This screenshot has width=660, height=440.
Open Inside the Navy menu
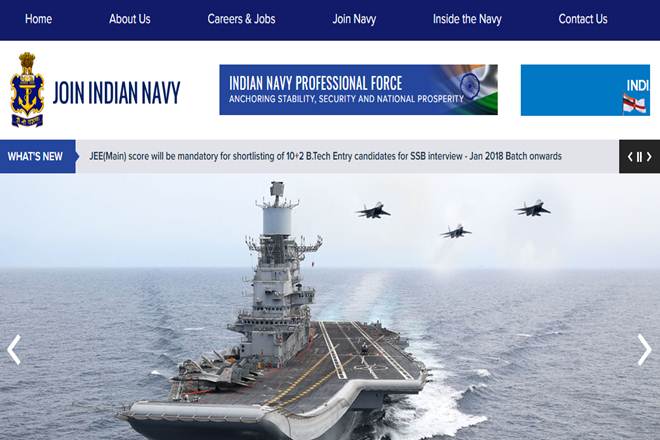point(467,19)
